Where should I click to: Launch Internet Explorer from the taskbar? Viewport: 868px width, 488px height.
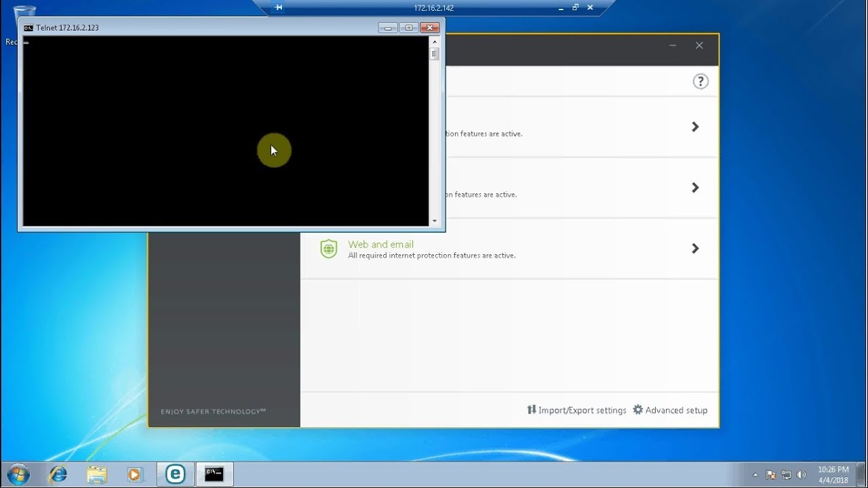coord(59,474)
